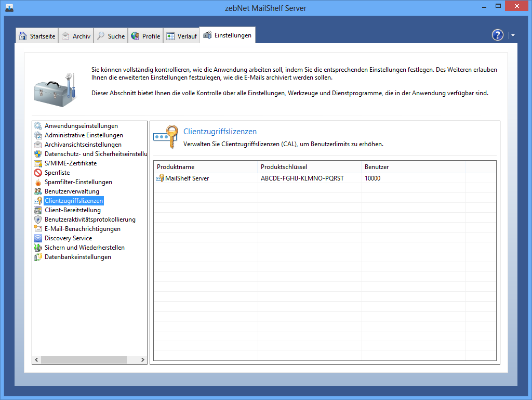Click the Spamfilter-Einstellungen flame icon
This screenshot has width=532, height=400.
click(38, 182)
